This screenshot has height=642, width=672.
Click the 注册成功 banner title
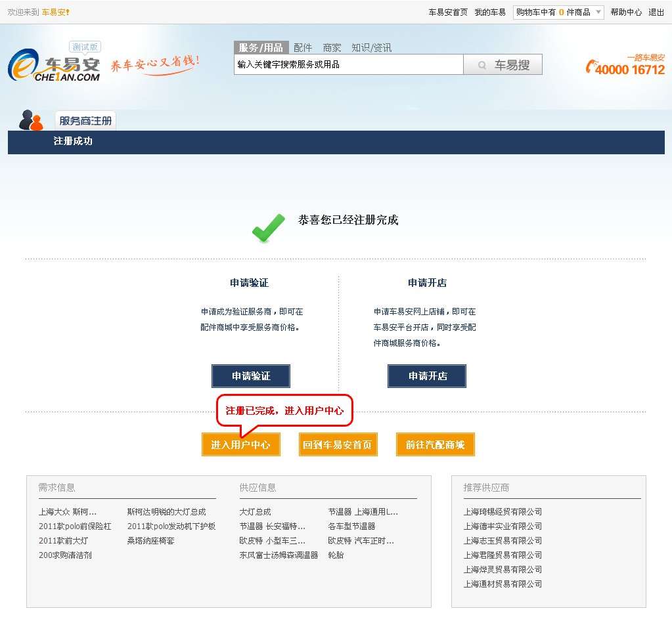click(73, 141)
